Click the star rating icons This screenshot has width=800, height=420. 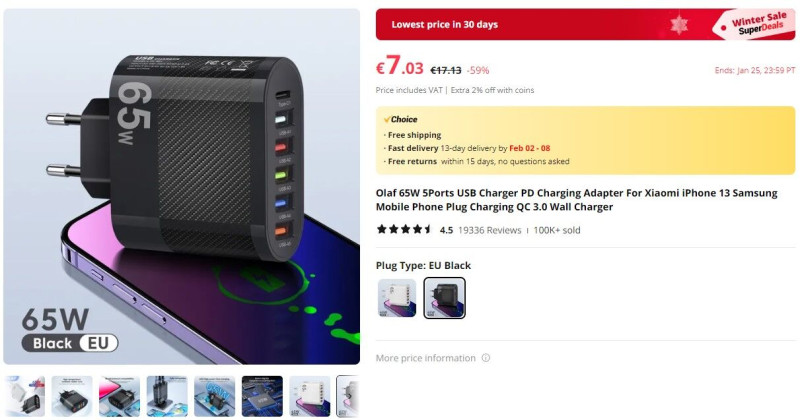click(x=405, y=230)
